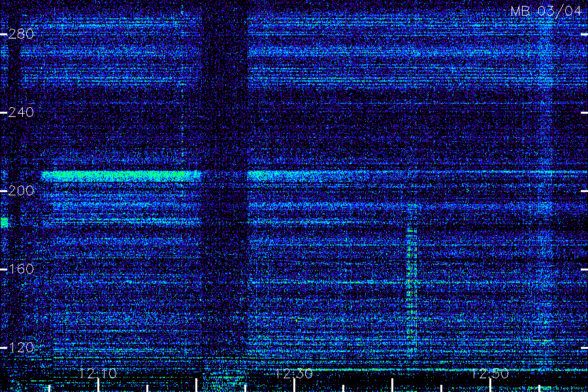Click the time tick mark under 12:50
Screen dimensions: 588x392
click(x=490, y=385)
